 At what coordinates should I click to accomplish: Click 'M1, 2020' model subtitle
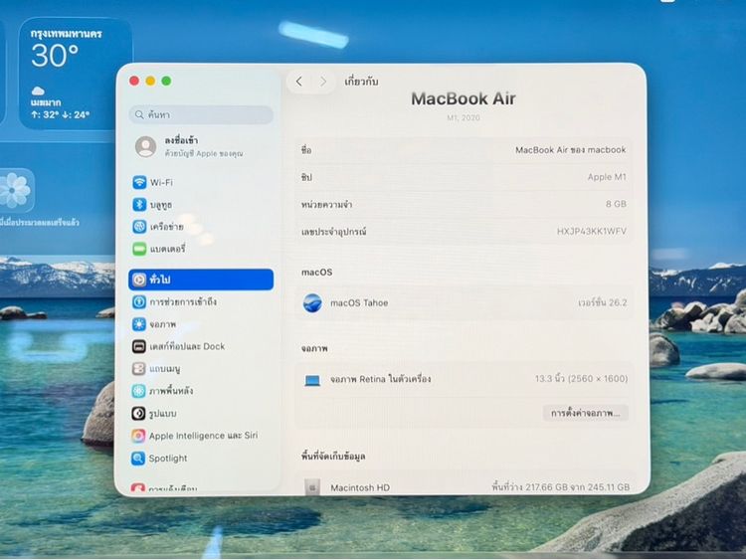pos(464,117)
